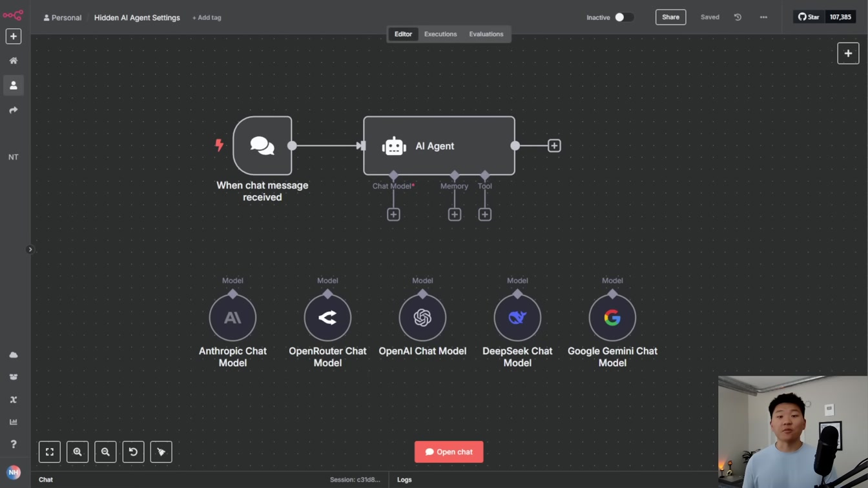Viewport: 868px width, 488px height.
Task: Open the node panel plus button
Action: click(x=848, y=54)
